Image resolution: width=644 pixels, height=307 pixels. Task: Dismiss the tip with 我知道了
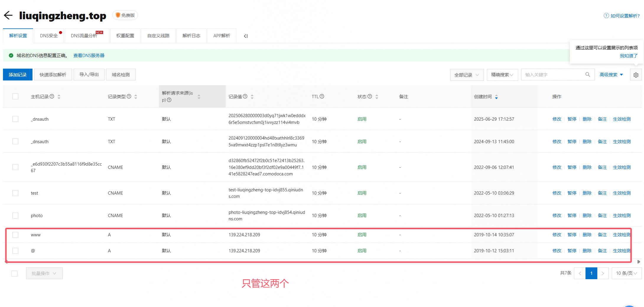coord(629,56)
